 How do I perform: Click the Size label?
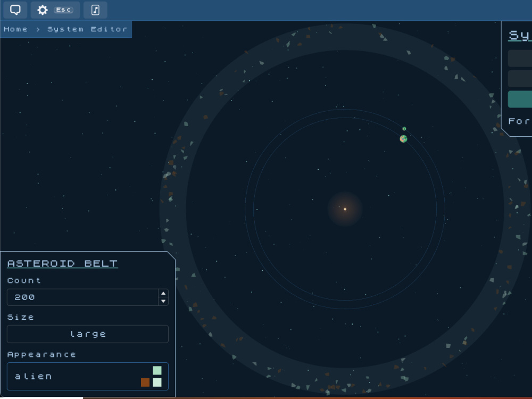click(x=20, y=317)
